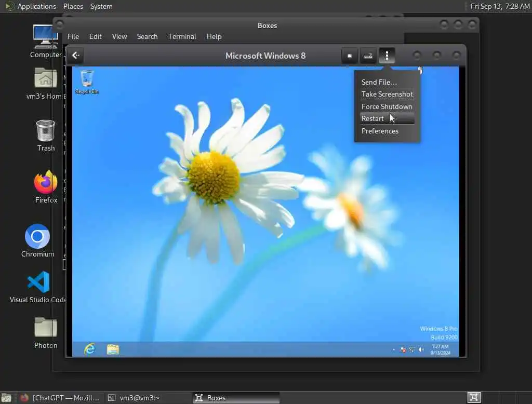532x404 pixels.
Task: Open the Applications menu in top panel
Action: click(x=31, y=6)
